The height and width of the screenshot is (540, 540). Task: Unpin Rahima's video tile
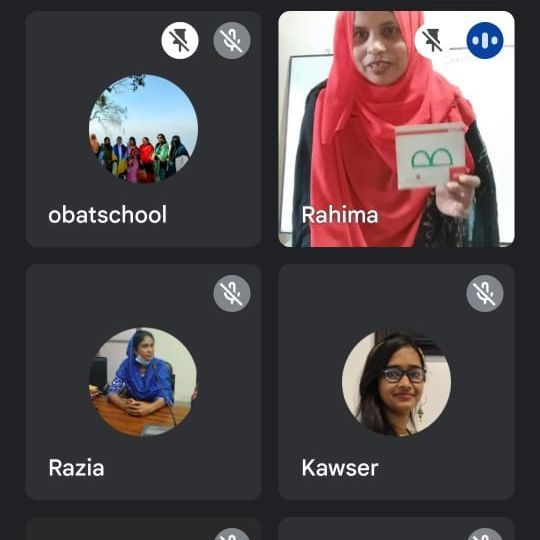click(x=433, y=41)
